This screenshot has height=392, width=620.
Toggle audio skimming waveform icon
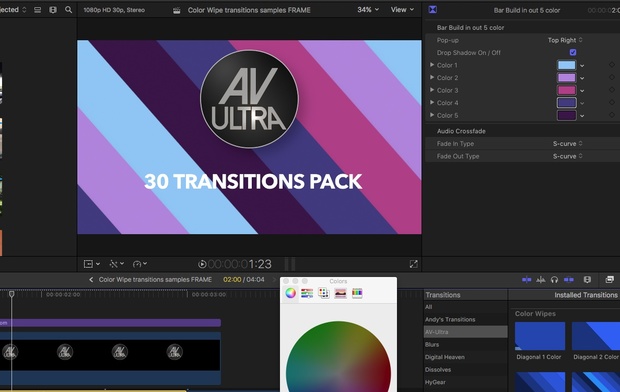541,280
